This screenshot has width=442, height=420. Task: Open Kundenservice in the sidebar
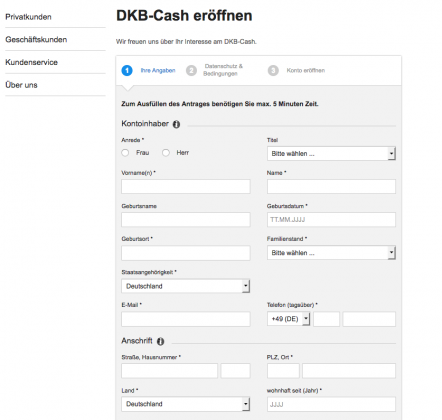(31, 62)
